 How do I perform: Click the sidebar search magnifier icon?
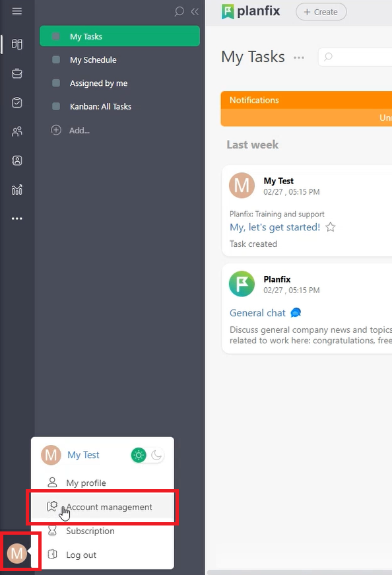[179, 11]
